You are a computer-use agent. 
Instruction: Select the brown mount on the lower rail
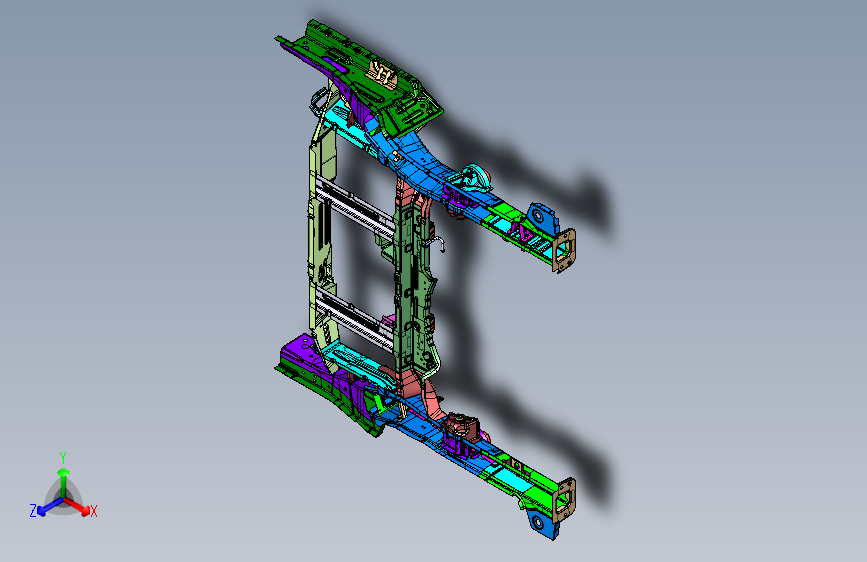tap(462, 426)
